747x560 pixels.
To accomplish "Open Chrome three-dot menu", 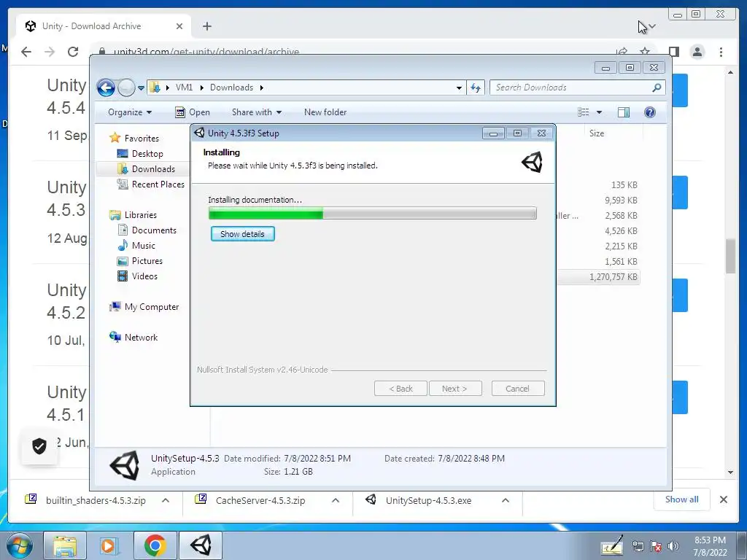I will point(721,52).
